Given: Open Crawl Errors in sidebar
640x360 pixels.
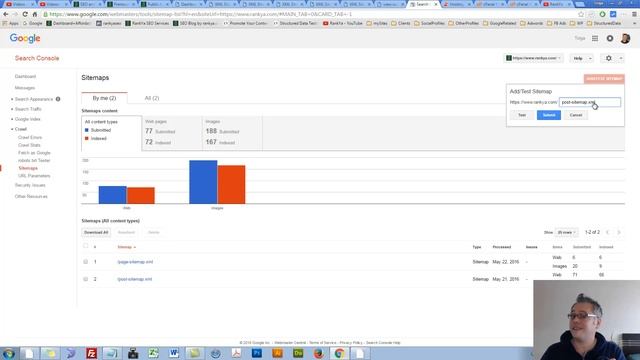Looking at the screenshot, I should pyautogui.click(x=30, y=138).
